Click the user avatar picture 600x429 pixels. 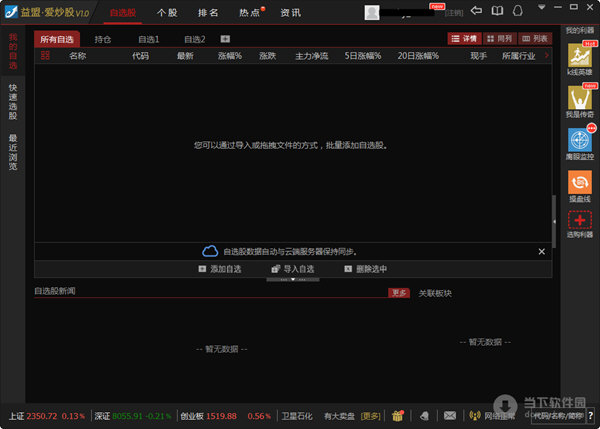point(372,12)
